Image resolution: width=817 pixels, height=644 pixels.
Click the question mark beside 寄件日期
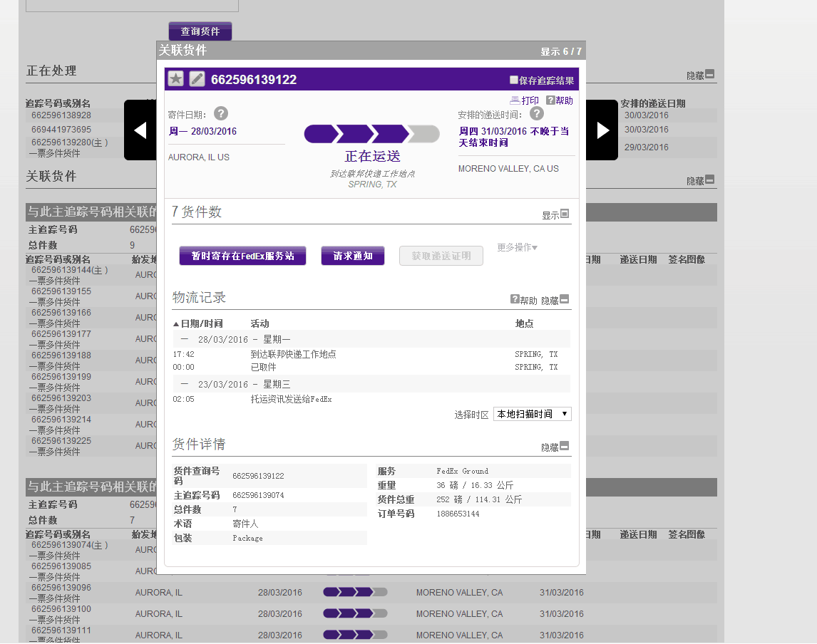(221, 113)
